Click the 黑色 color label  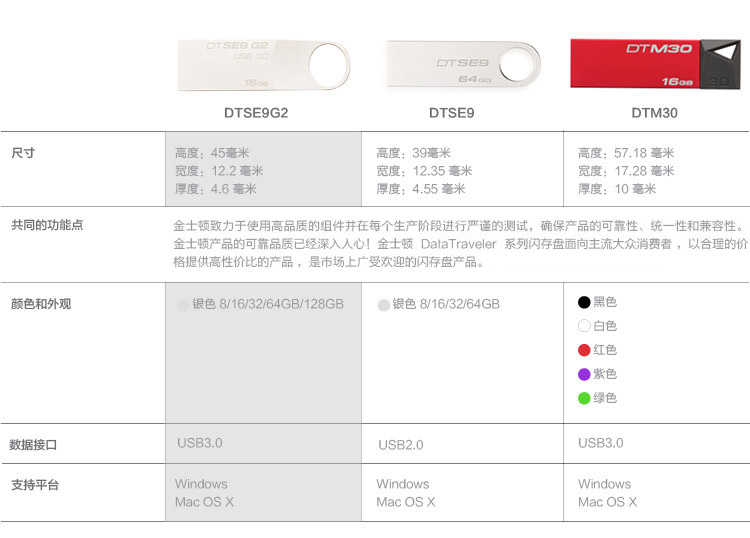tap(605, 302)
